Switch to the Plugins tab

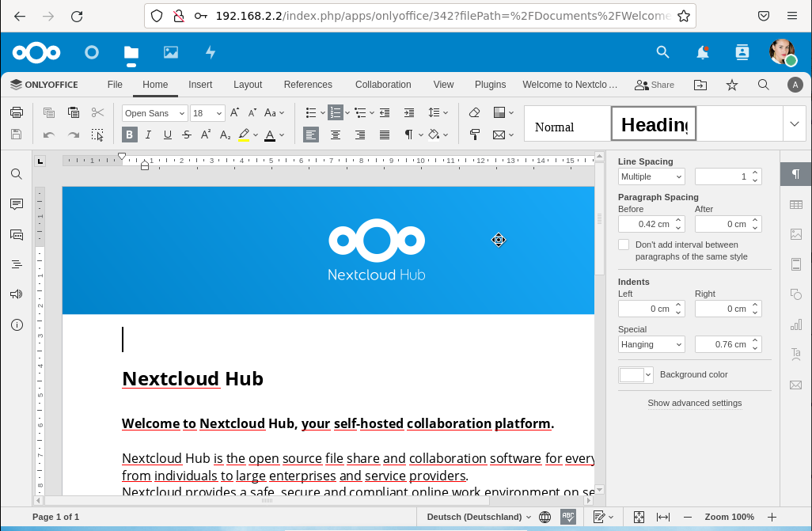[x=491, y=85]
